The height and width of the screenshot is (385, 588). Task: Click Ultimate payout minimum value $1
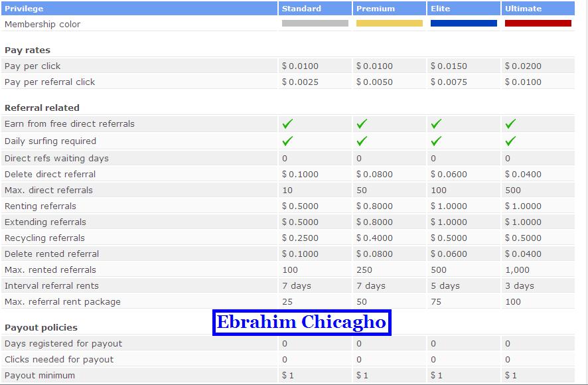[510, 376]
